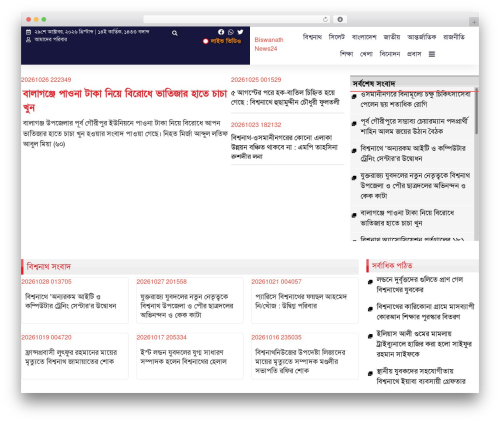This screenshot has width=500, height=423.
Task: Go to the Biswanath News24 home logo
Action: click(x=269, y=44)
